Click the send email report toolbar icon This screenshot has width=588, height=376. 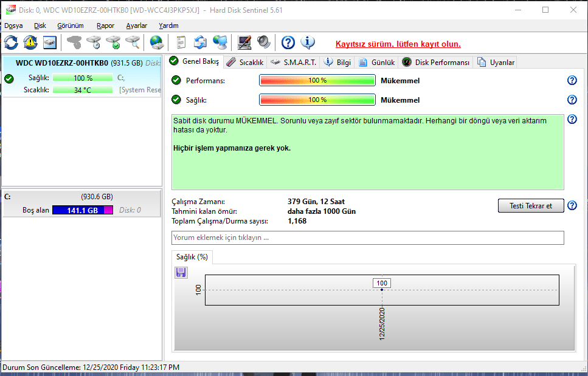pyautogui.click(x=200, y=43)
